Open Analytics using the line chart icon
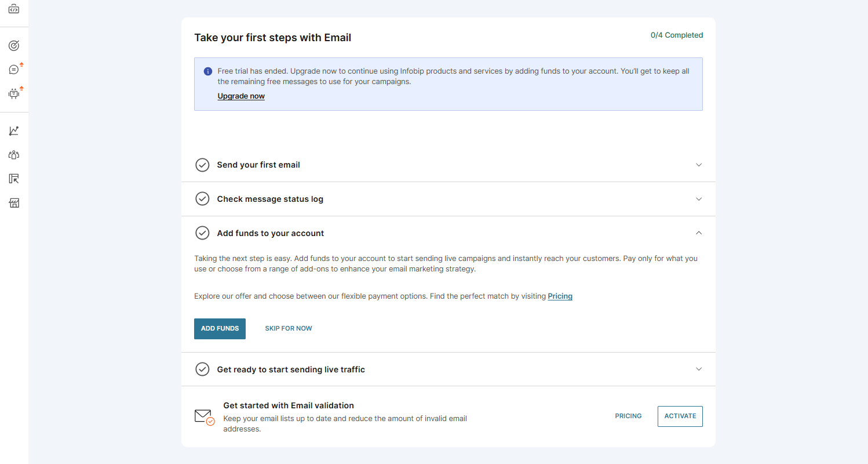Viewport: 868px width, 464px height. point(14,130)
